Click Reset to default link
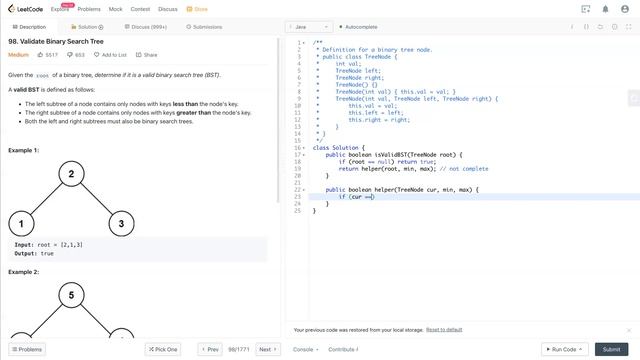 (x=444, y=330)
